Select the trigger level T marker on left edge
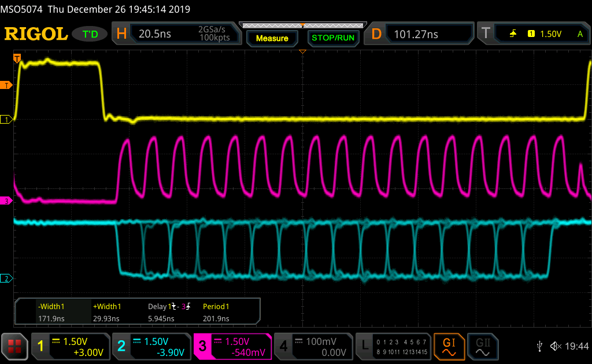The image size is (592, 364). click(6, 86)
